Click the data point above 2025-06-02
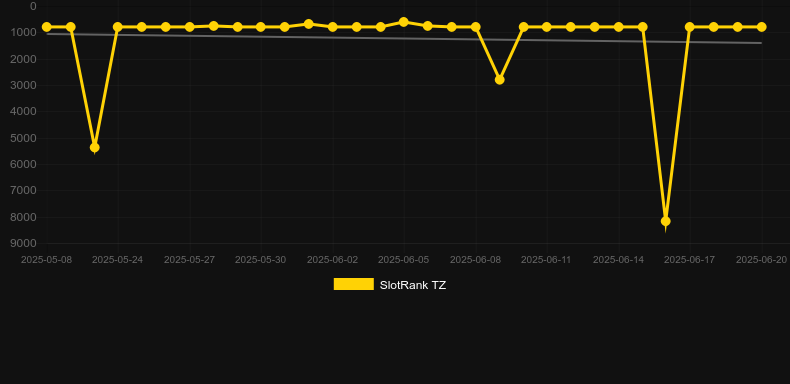Screen dimensions: 790x384 (x=333, y=27)
